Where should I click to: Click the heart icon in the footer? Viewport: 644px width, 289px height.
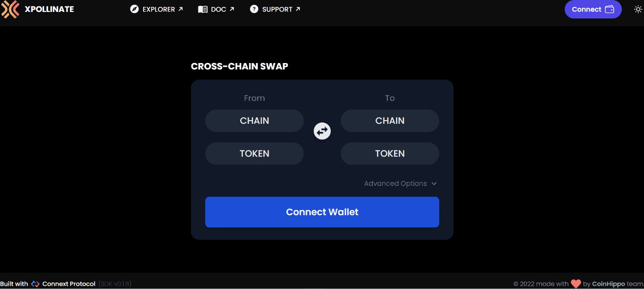point(576,283)
